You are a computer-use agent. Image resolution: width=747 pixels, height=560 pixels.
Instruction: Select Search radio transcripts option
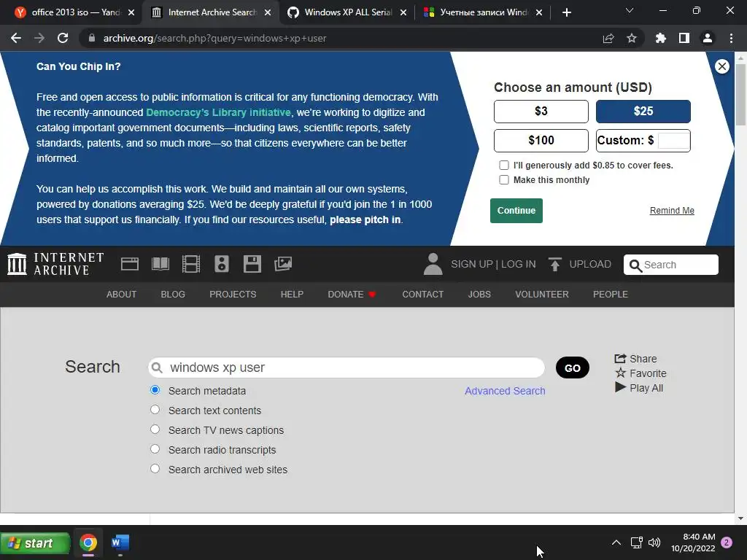tap(155, 448)
